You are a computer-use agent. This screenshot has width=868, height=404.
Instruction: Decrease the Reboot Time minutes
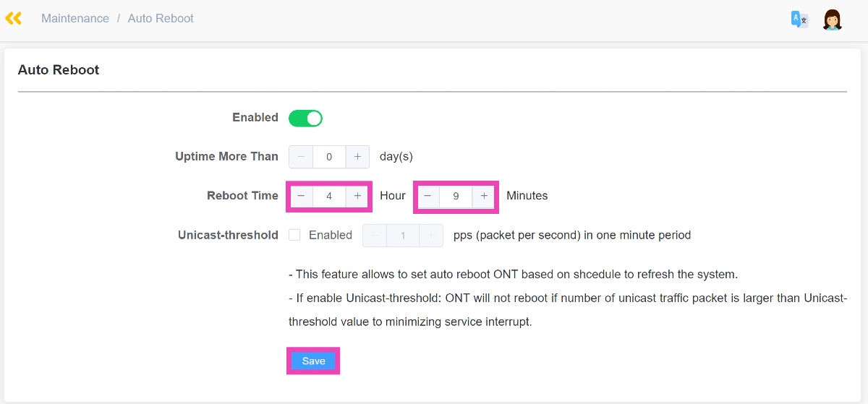tap(427, 196)
